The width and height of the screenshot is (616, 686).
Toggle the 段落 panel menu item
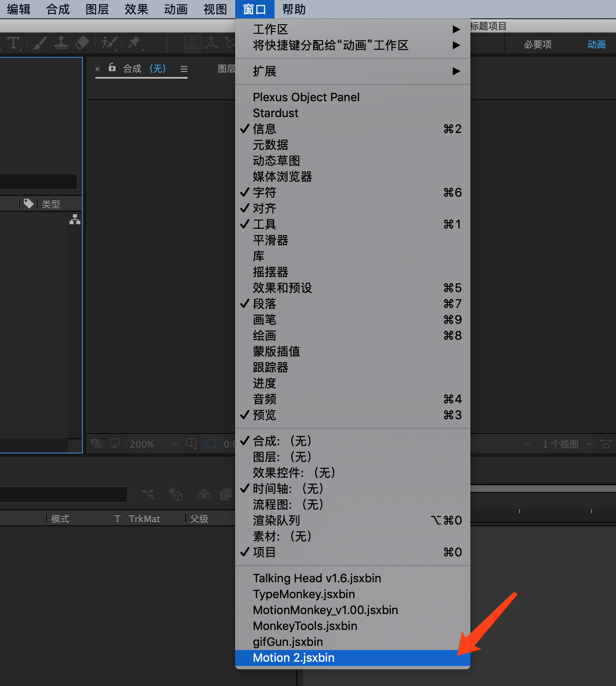coord(353,304)
